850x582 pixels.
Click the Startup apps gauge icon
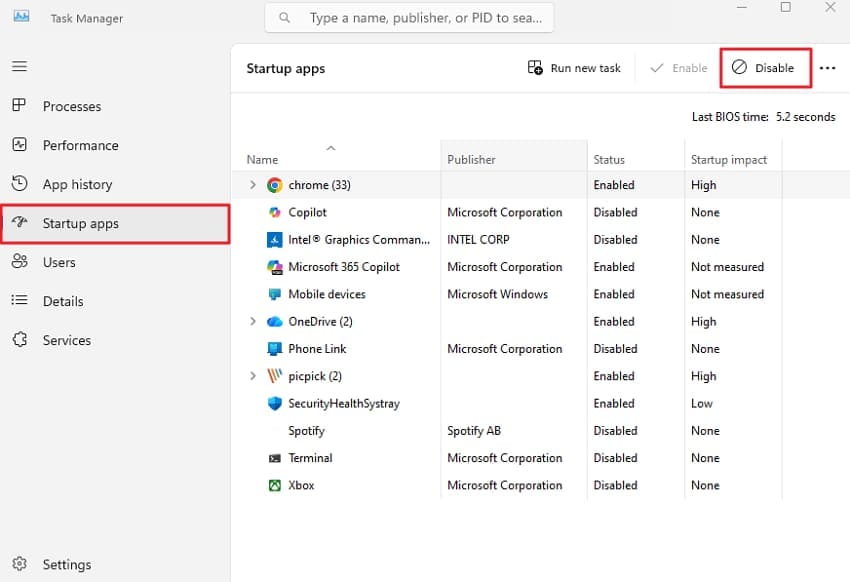(20, 222)
